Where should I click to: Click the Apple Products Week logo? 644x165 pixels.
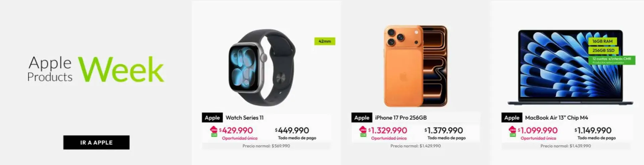(x=96, y=69)
